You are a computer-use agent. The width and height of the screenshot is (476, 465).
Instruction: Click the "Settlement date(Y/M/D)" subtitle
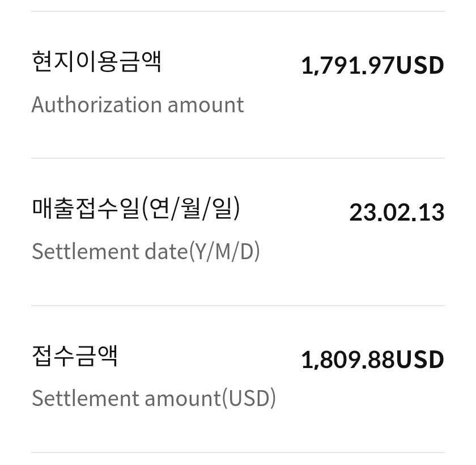click(x=146, y=251)
